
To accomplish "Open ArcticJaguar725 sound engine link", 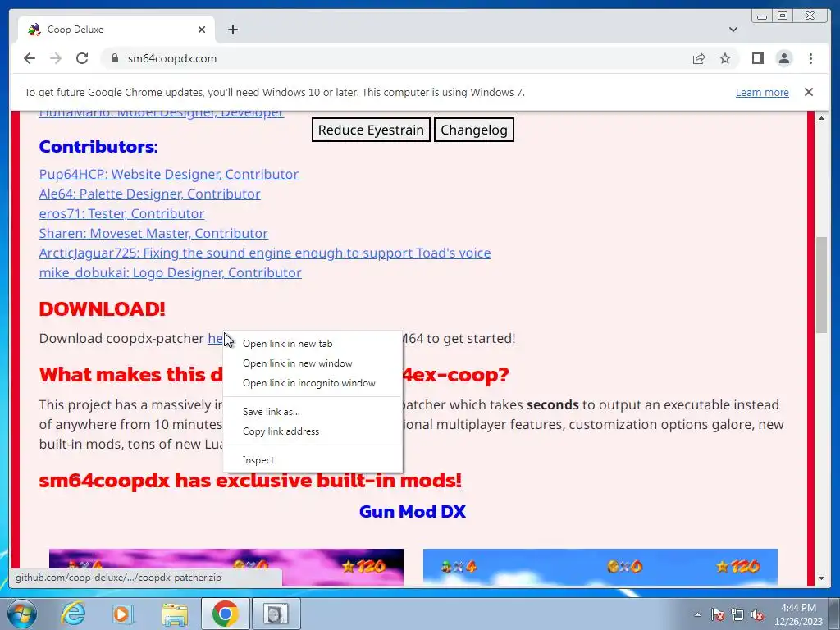I will (265, 253).
